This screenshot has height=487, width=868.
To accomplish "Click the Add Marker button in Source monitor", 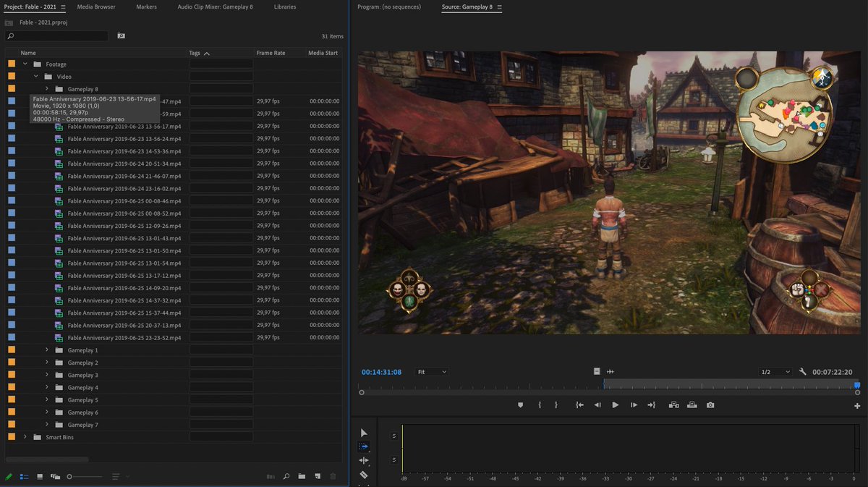I will pyautogui.click(x=520, y=405).
